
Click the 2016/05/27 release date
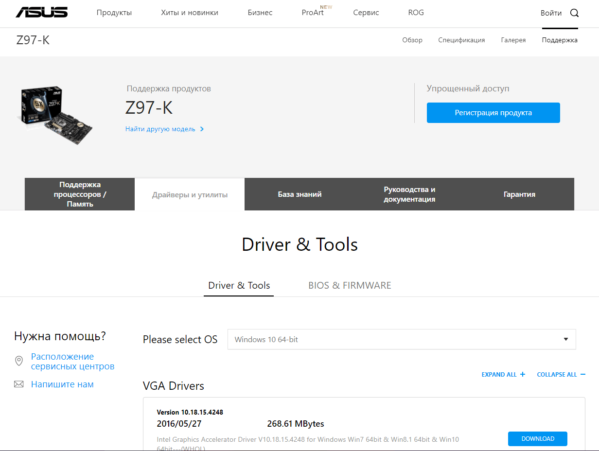pos(179,424)
